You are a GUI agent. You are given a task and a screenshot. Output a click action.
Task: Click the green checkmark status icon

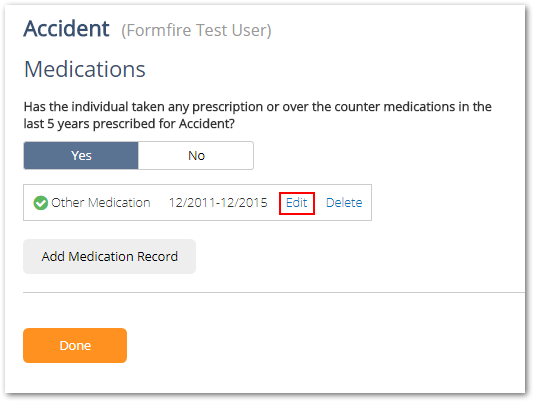[41, 203]
